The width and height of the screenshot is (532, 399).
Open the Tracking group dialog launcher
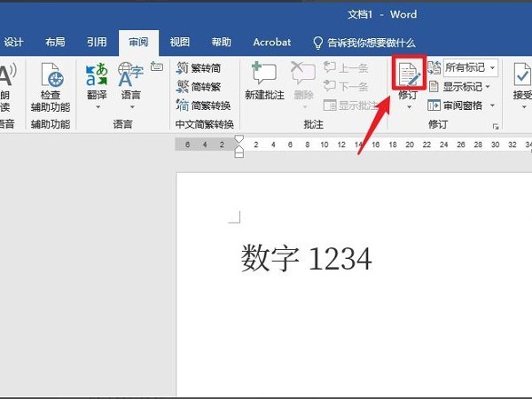496,127
